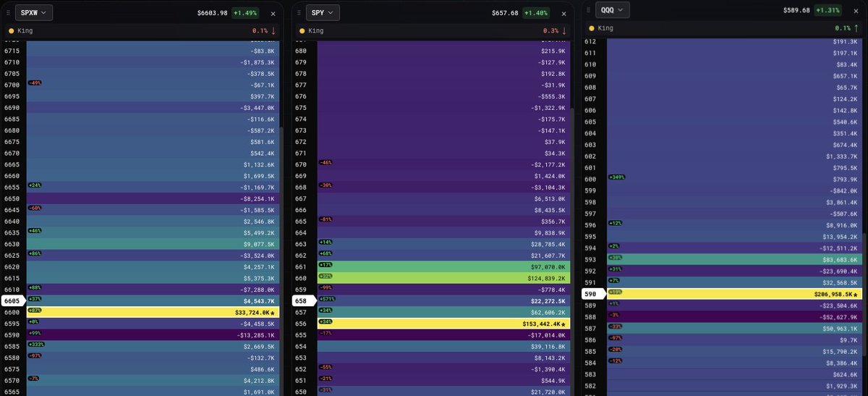
Task: Click the star on QQQ $206,958.5K row
Action: pos(855,295)
